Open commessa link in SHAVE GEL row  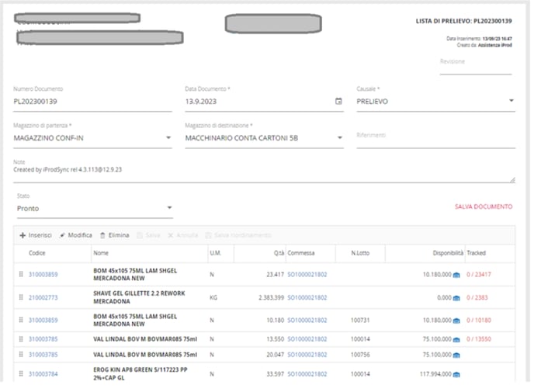coord(307,297)
